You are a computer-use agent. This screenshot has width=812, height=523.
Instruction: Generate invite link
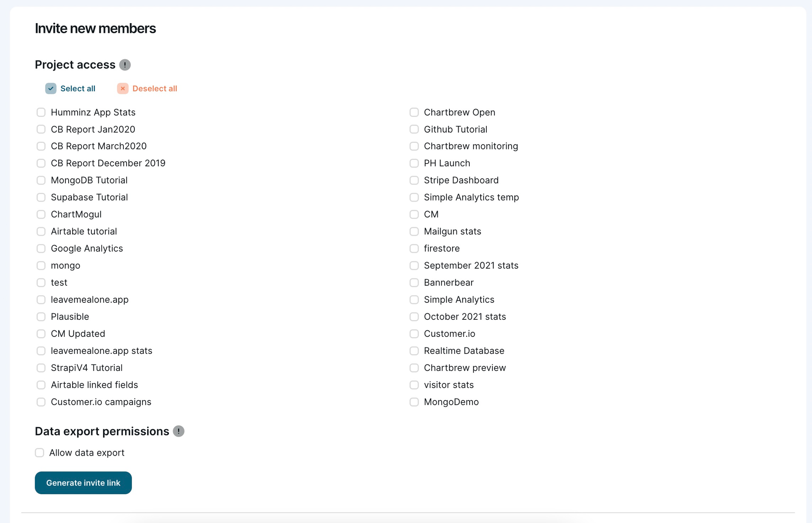(x=83, y=482)
